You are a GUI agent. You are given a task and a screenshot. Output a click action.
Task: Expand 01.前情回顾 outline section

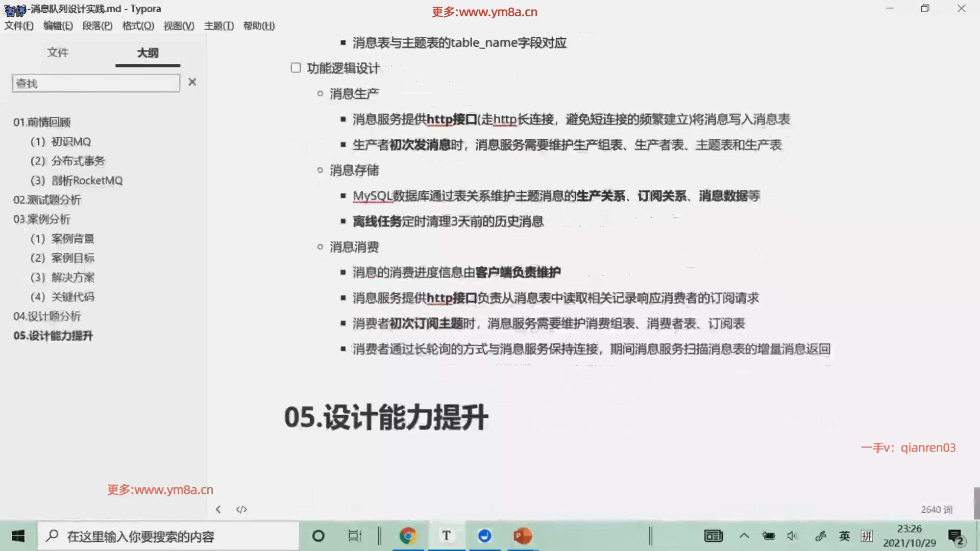42,122
